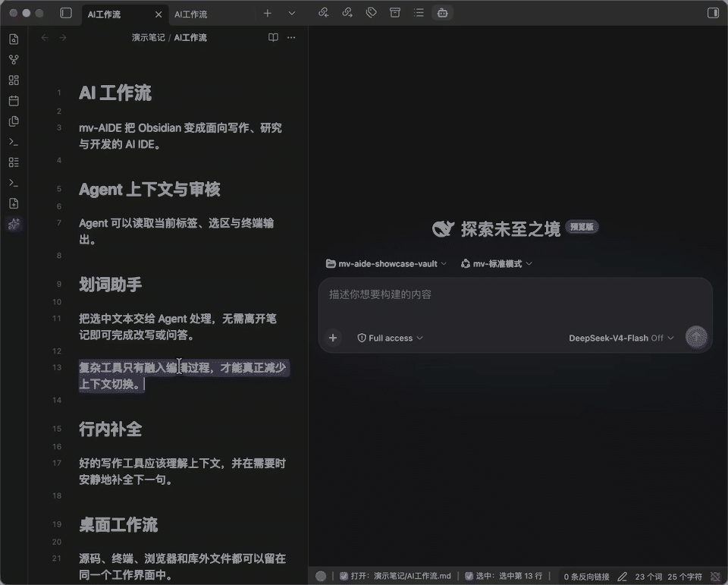This screenshot has width=728, height=585.
Task: Open 演示笔记 folder in breadcrumb
Action: pyautogui.click(x=148, y=38)
